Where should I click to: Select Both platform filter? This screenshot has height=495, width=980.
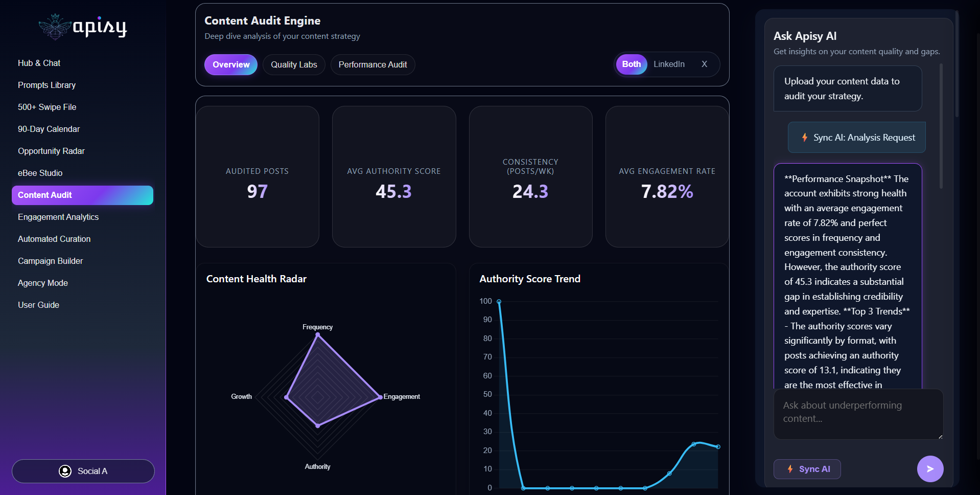[x=632, y=64]
